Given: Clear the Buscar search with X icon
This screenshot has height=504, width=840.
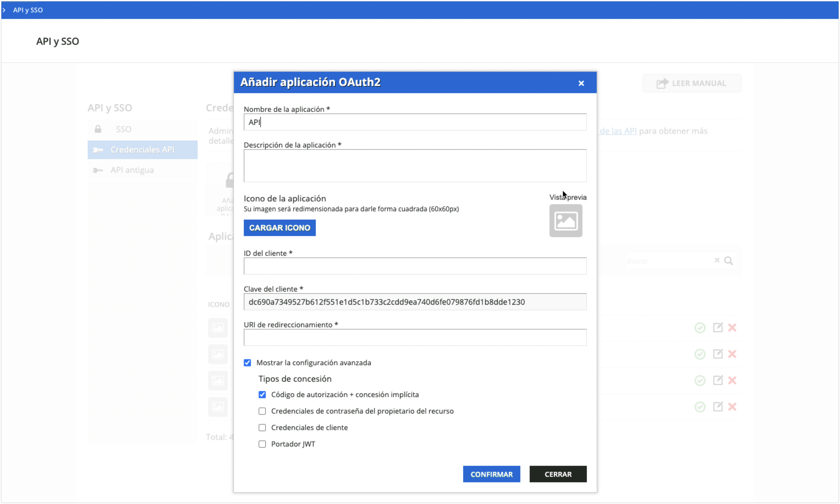Looking at the screenshot, I should click(717, 260).
